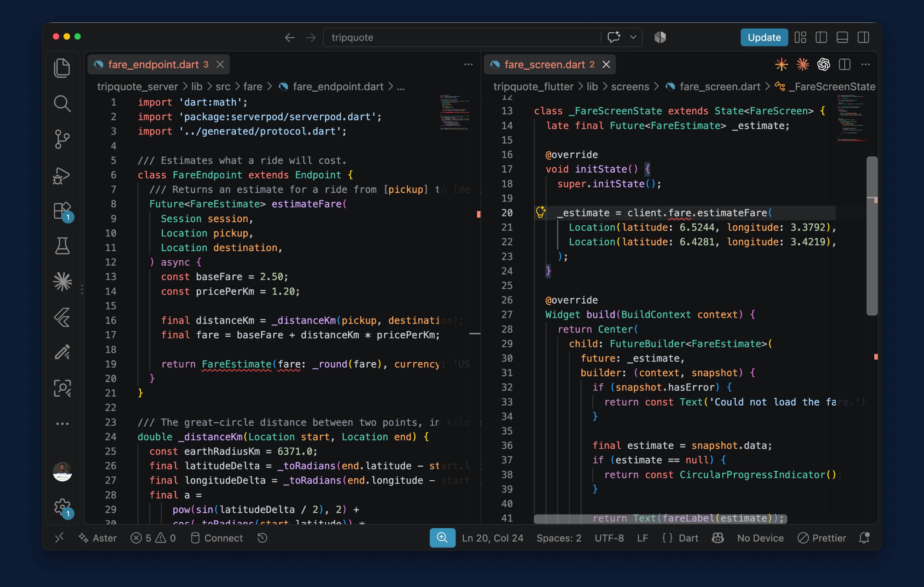Click the 'fare' breadcrumb folder in left editor

pos(253,87)
